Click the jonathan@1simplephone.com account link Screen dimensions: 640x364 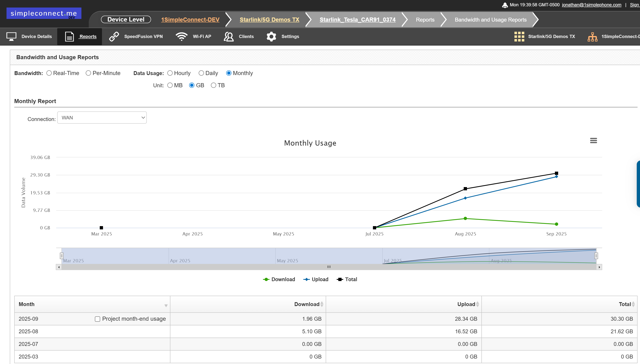point(592,5)
